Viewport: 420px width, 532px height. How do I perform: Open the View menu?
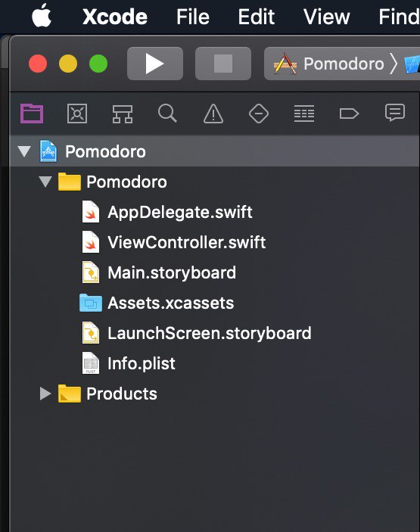pyautogui.click(x=326, y=17)
